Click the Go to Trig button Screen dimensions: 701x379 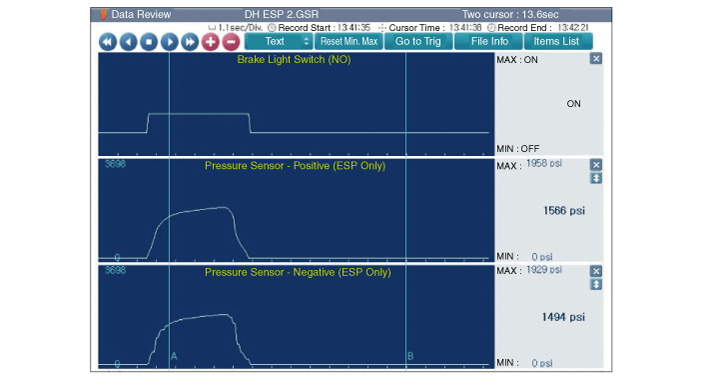[x=418, y=42]
